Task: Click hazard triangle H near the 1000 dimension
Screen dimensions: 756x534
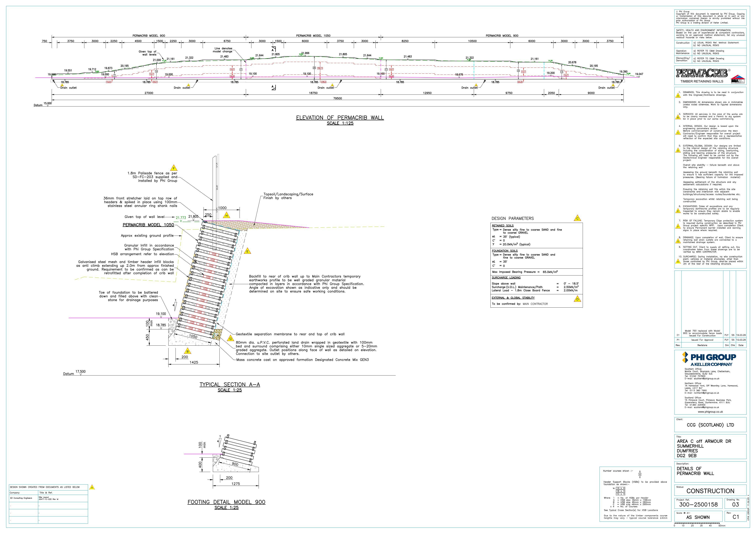Action: pos(226,215)
